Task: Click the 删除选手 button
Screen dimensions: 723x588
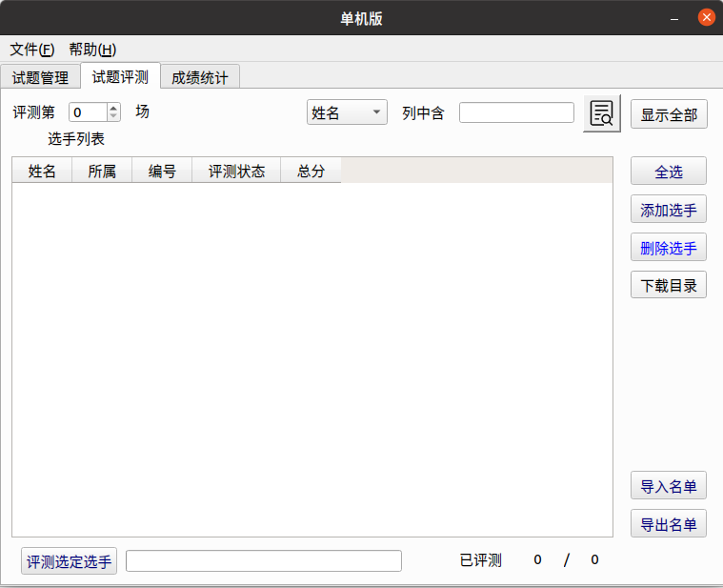Action: (669, 248)
